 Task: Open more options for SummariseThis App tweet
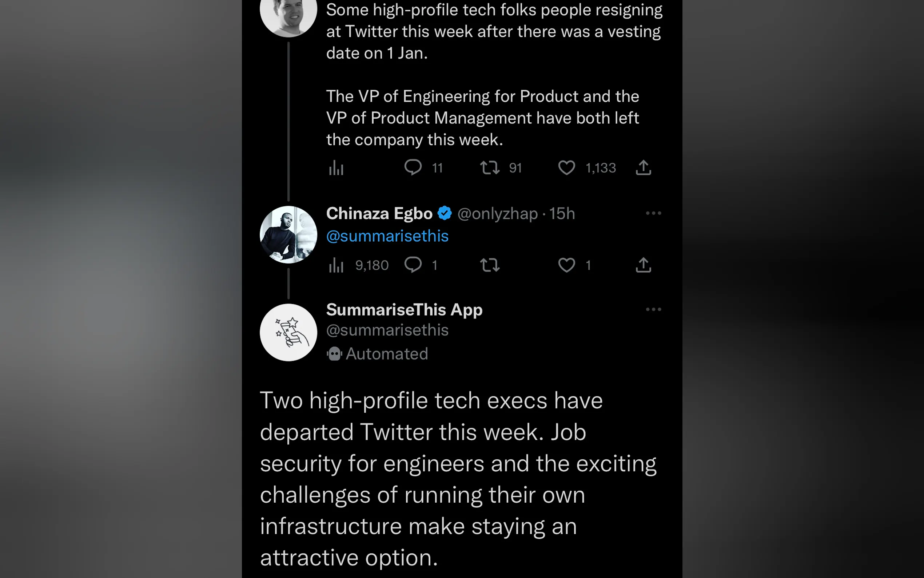coord(653,309)
